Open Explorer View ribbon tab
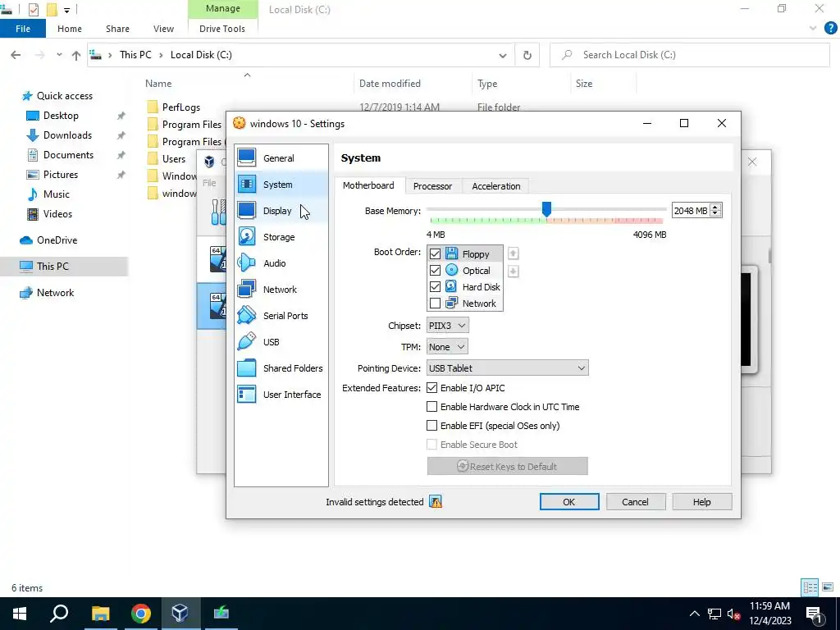 (163, 29)
